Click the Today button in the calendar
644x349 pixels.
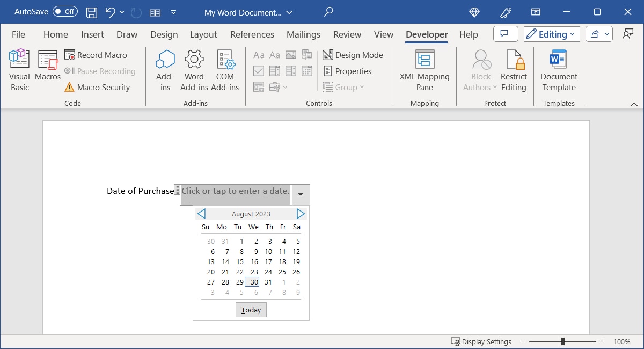click(x=251, y=309)
